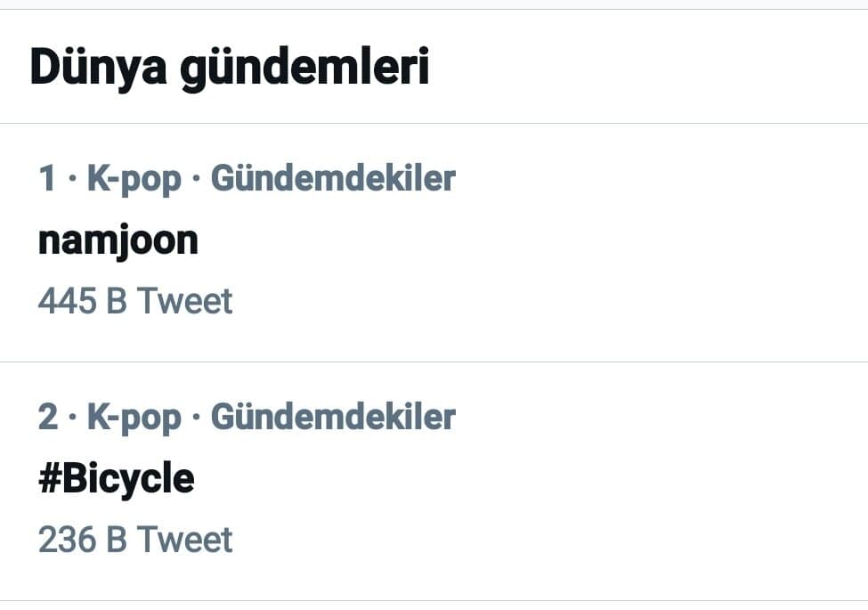868x610 pixels.
Task: Click rank number 1 of first trend
Action: point(47,179)
